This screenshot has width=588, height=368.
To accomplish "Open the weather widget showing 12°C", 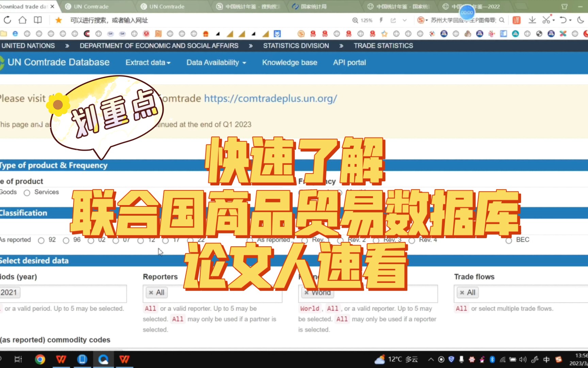I will click(396, 359).
